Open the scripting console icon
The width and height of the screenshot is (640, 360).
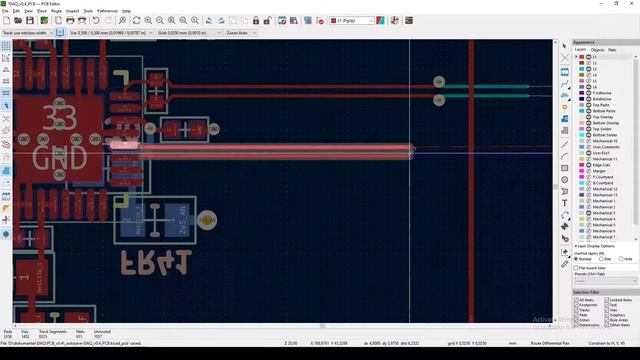point(409,20)
